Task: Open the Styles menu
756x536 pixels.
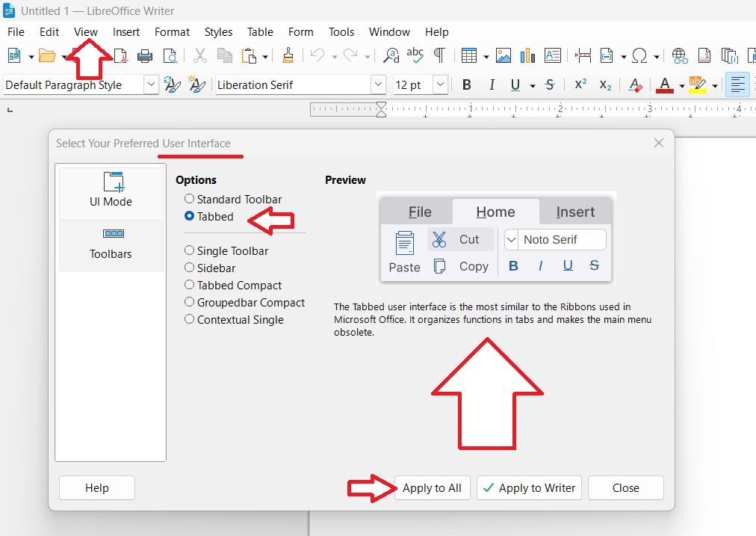Action: point(218,32)
